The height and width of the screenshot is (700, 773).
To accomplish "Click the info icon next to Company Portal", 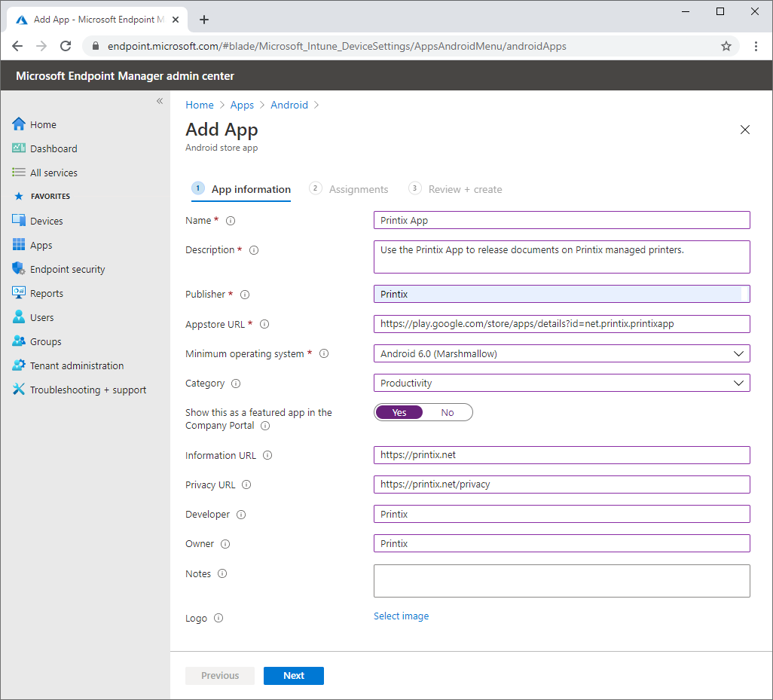I will click(265, 426).
